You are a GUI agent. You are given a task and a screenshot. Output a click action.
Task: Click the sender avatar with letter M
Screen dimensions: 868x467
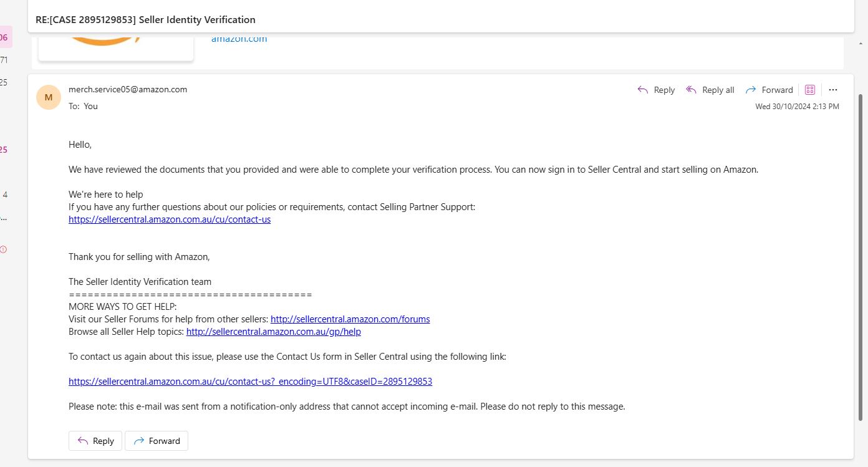49,97
